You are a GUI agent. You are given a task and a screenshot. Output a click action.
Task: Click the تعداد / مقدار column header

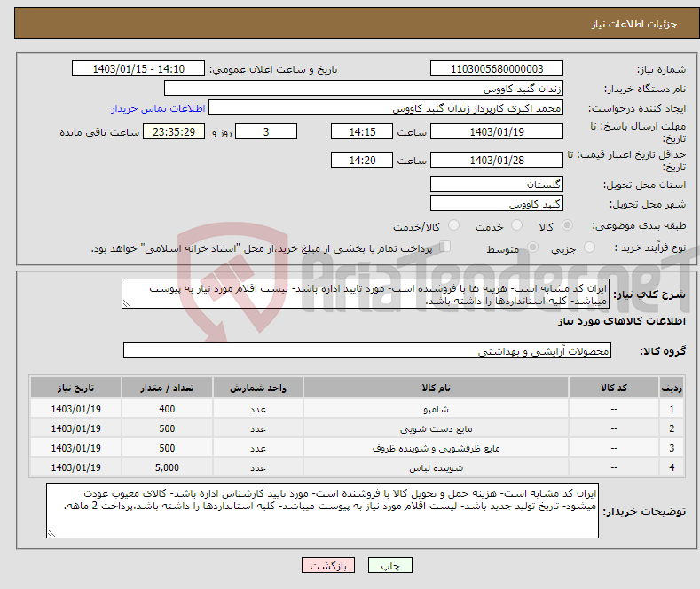point(167,388)
